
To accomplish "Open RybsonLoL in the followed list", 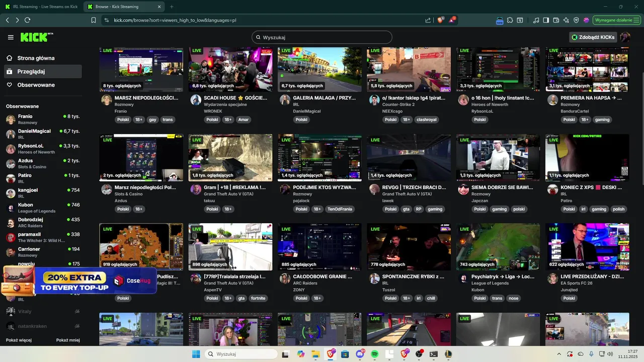I will pos(43,149).
